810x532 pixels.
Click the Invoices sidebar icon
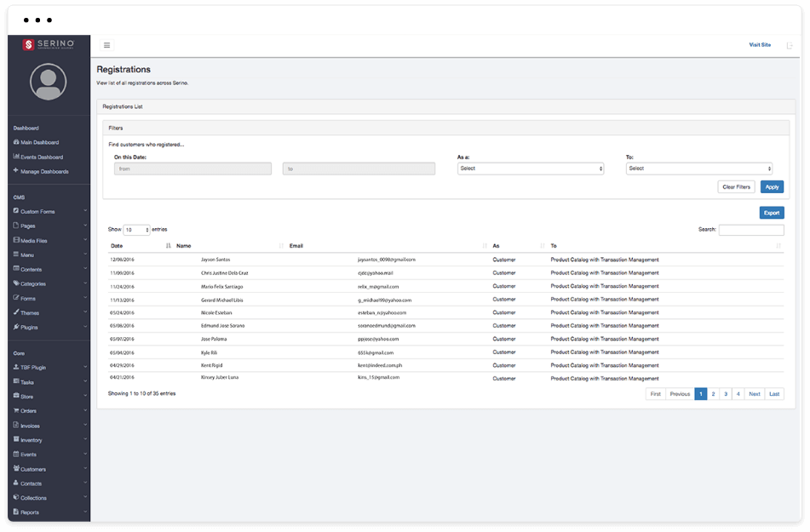(16, 425)
